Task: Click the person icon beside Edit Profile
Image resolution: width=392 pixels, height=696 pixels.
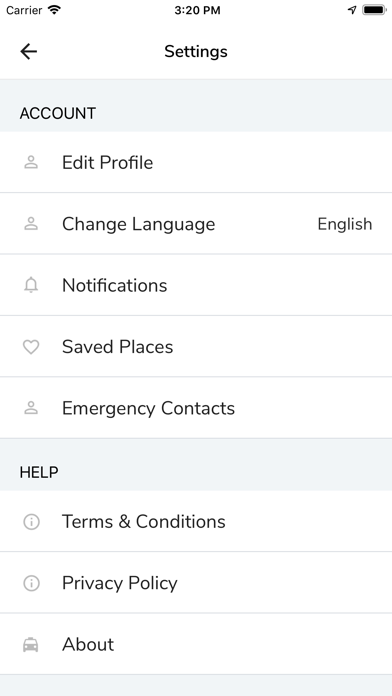Action: point(31,162)
